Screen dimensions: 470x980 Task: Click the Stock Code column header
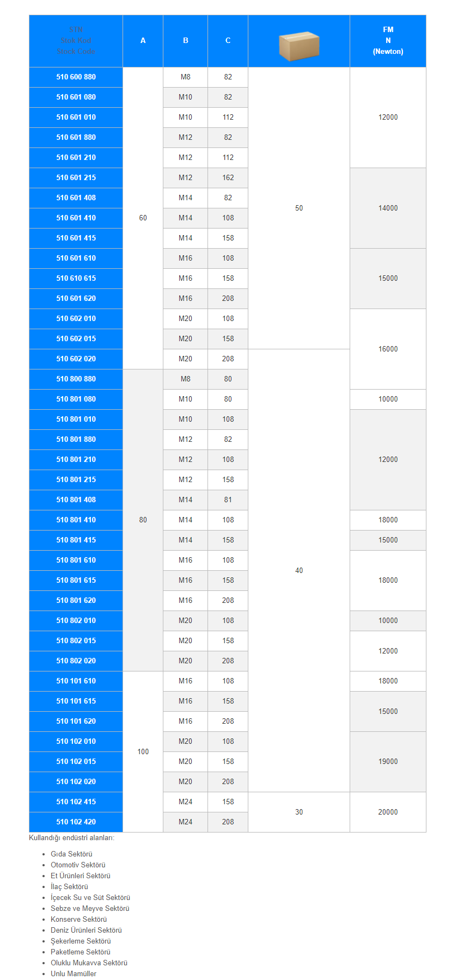coord(76,41)
